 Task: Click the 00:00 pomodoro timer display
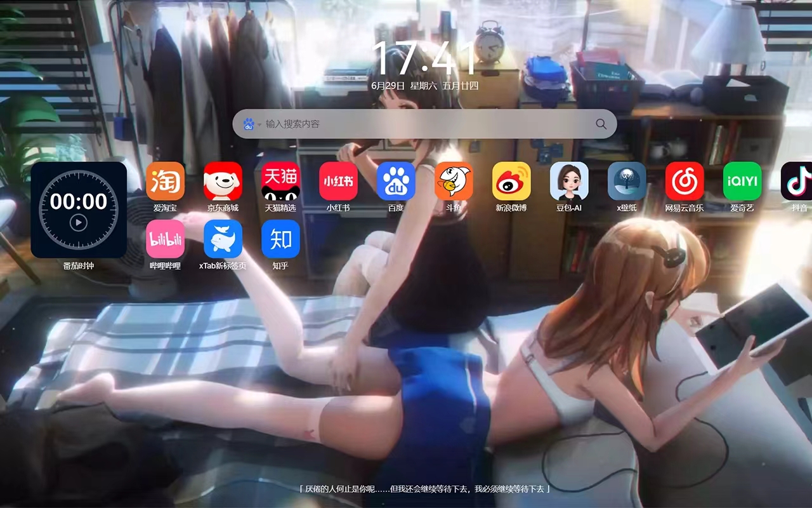pyautogui.click(x=79, y=202)
